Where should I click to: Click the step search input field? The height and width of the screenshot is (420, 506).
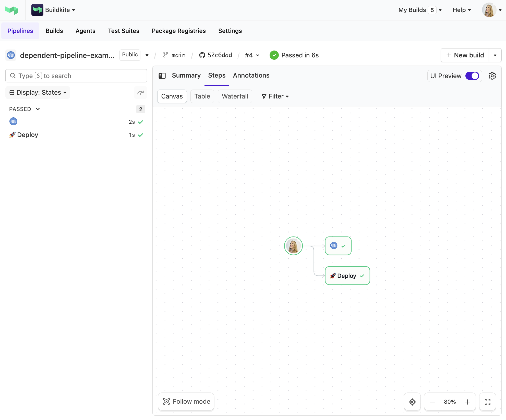[x=76, y=76]
